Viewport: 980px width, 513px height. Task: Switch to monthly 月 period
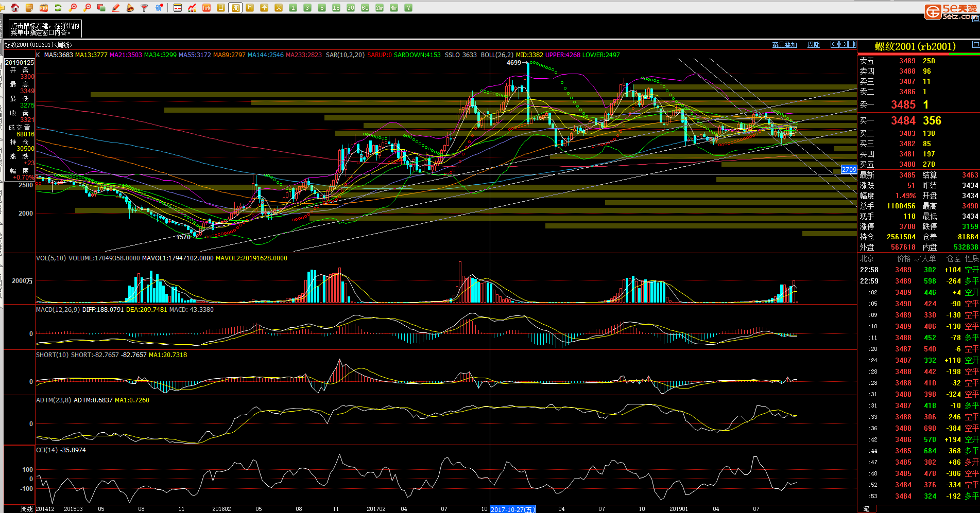click(x=250, y=8)
